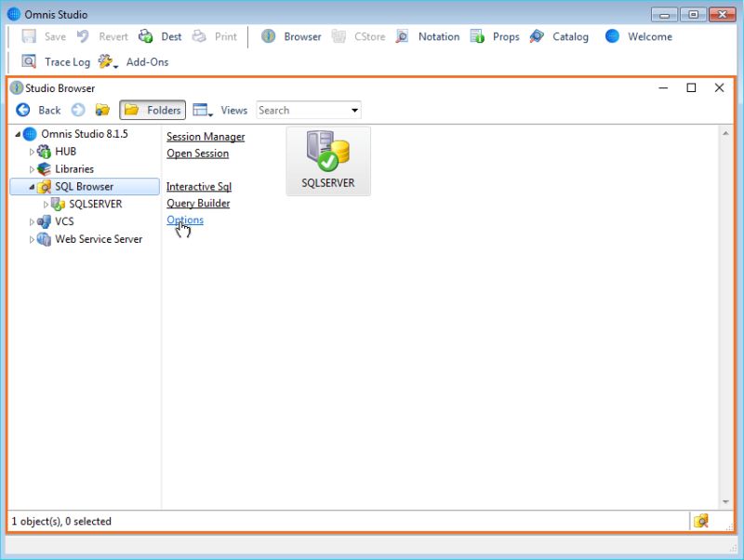Select the SQL Browser tree icon
The image size is (744, 560).
[x=44, y=186]
